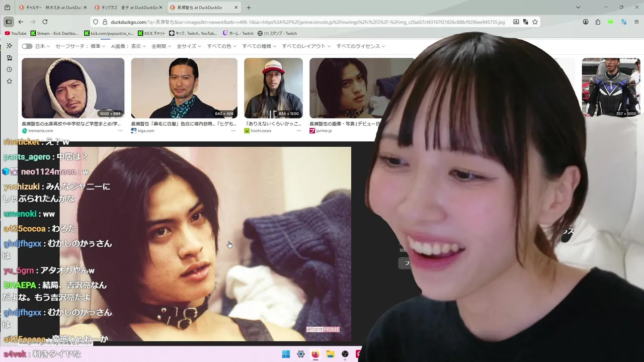Open the すべてのレイアウト layout dropdown
The width and height of the screenshot is (644, 362).
tap(306, 46)
